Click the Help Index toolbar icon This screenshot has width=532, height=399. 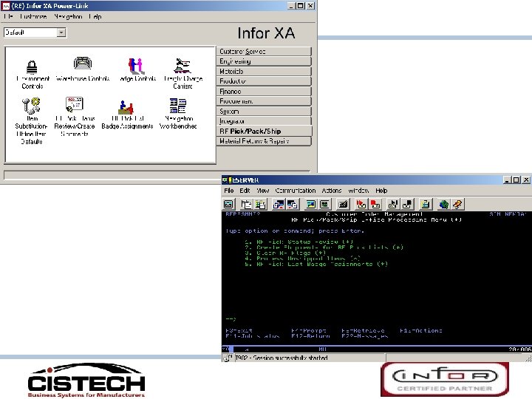pyautogui.click(x=457, y=204)
